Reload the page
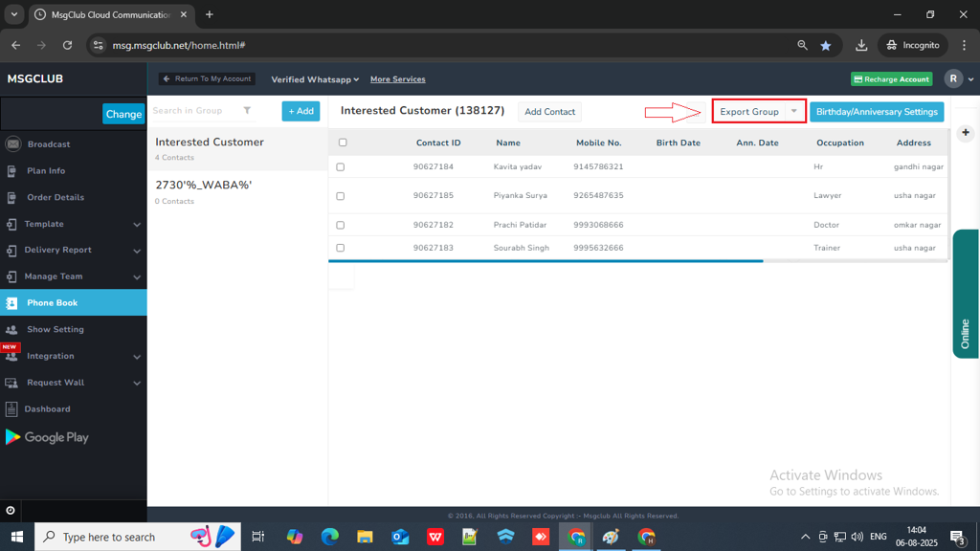This screenshot has width=980, height=551. [68, 45]
